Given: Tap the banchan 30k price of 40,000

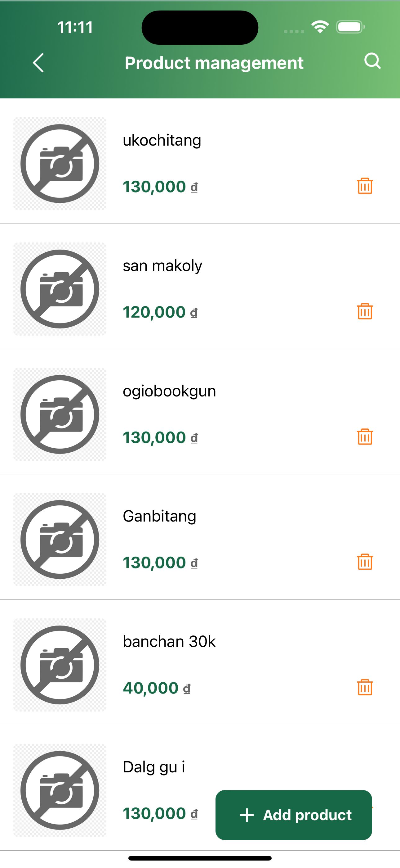Looking at the screenshot, I should coord(150,688).
